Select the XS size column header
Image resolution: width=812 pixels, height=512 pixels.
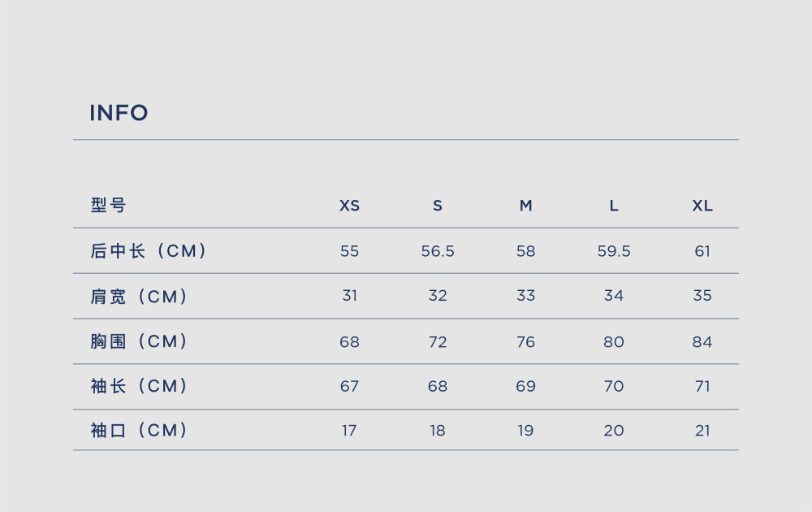coord(349,206)
